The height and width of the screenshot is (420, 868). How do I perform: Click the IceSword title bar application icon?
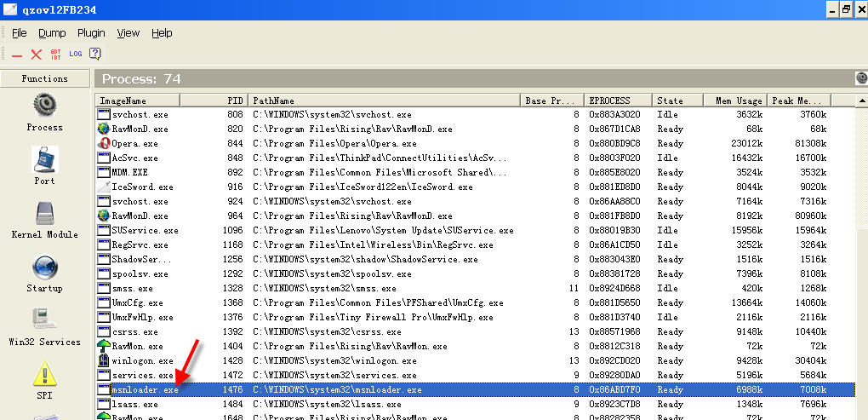(x=10, y=10)
